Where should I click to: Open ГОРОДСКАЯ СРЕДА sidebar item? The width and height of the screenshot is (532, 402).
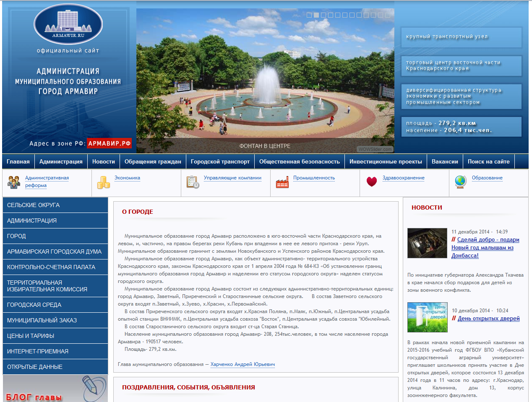(x=55, y=305)
